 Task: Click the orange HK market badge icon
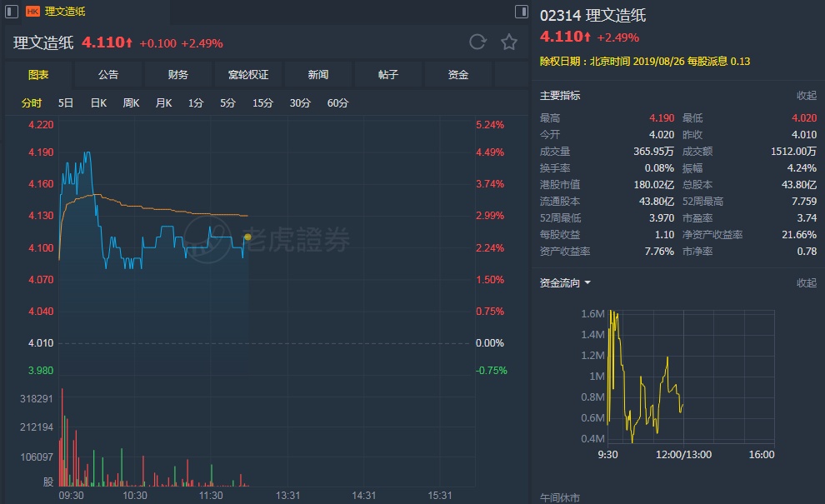(33, 12)
